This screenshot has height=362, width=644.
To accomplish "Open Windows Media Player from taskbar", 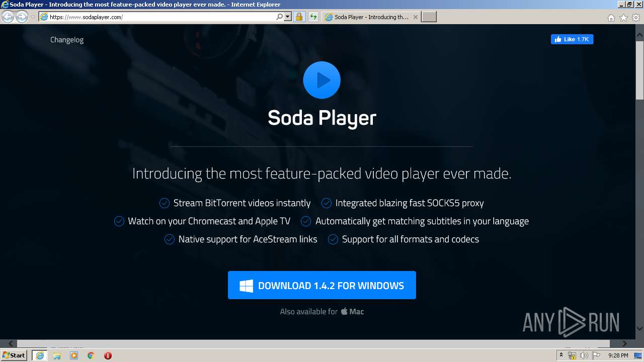I will point(74,355).
